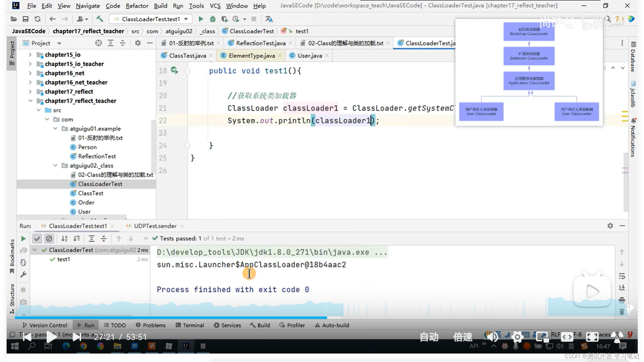
Task: Start debugging with the bug icon
Action: pyautogui.click(x=213, y=19)
